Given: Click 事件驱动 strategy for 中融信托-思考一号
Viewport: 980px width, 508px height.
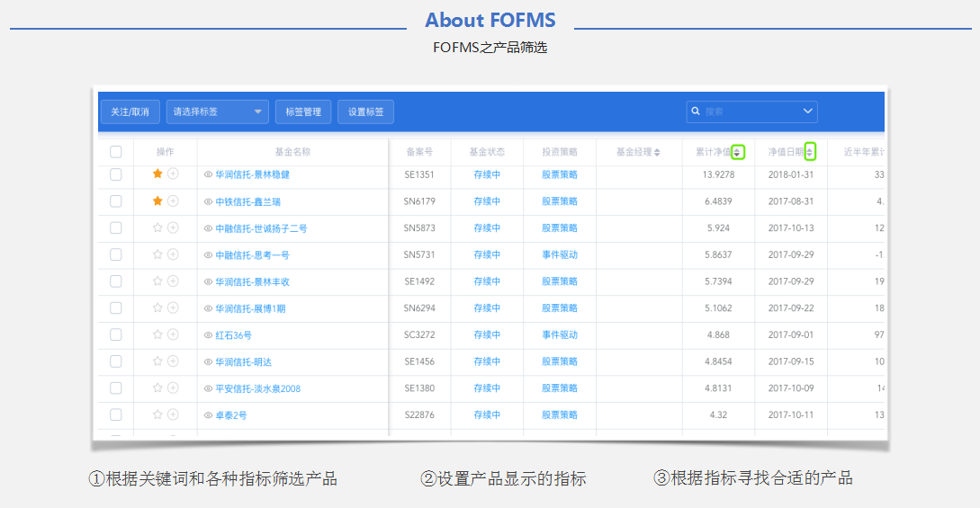Looking at the screenshot, I should click(x=560, y=254).
